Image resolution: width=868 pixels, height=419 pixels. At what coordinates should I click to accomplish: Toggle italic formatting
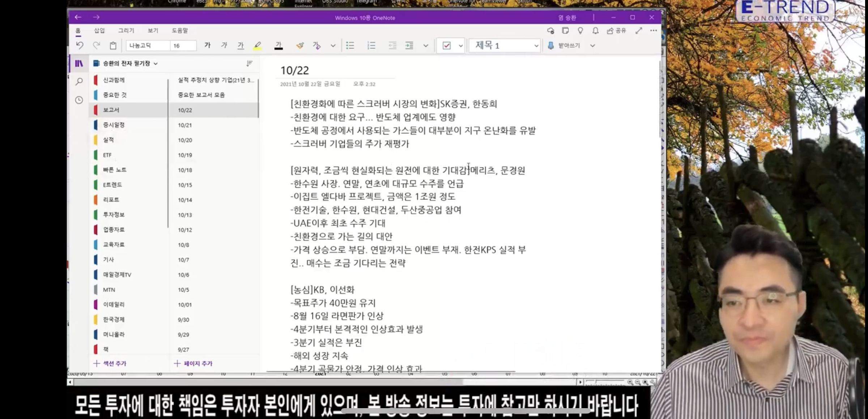(224, 45)
